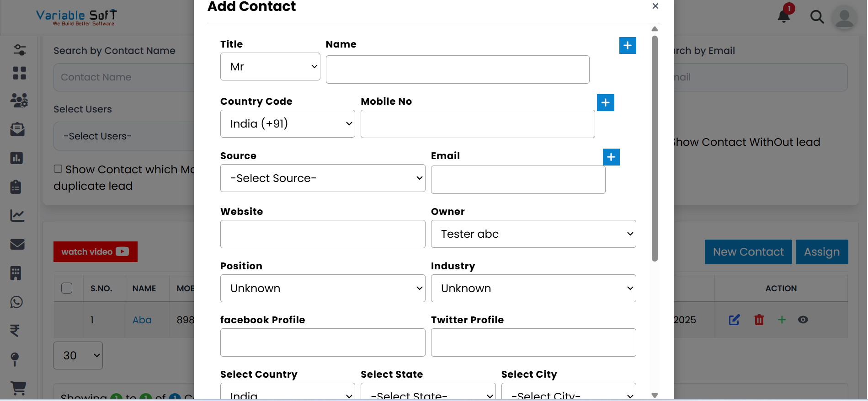The height and width of the screenshot is (401, 868).
Task: Click the New Contact button
Action: pos(748,251)
